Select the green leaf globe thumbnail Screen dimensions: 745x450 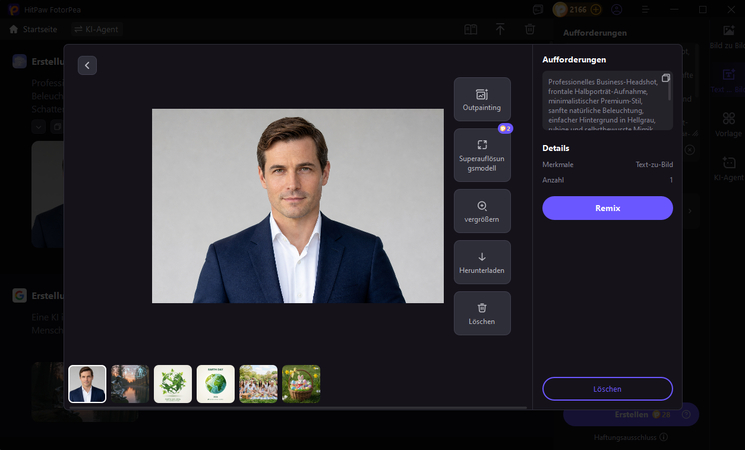pos(172,384)
